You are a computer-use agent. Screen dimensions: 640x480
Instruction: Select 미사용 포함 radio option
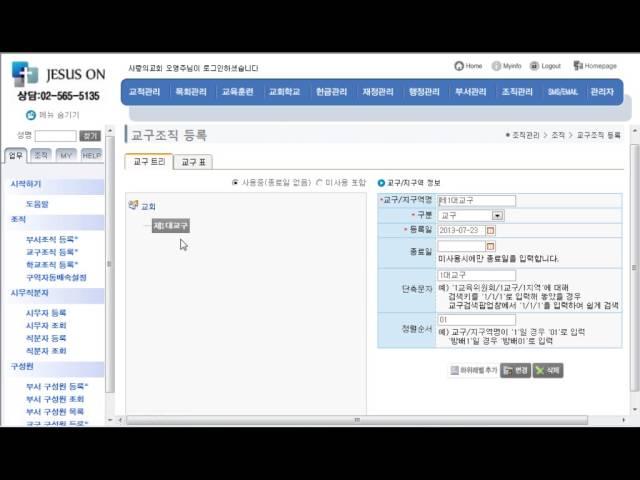(319, 182)
